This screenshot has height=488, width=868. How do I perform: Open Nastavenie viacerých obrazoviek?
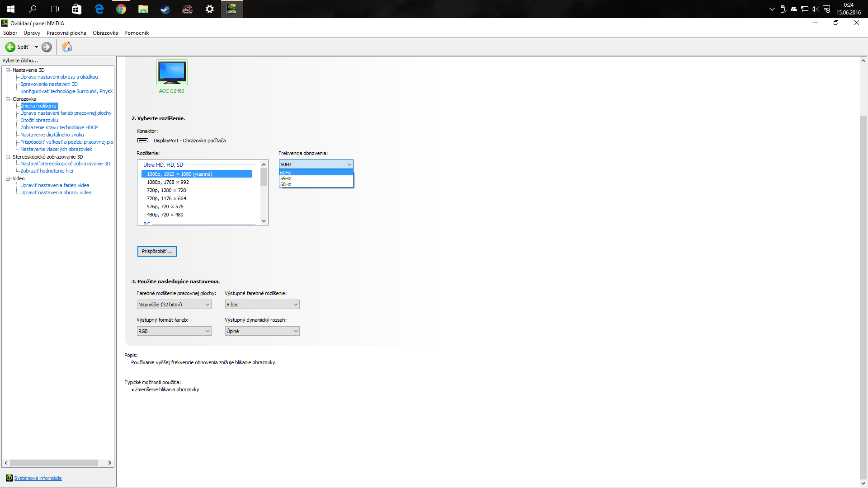(56, 149)
